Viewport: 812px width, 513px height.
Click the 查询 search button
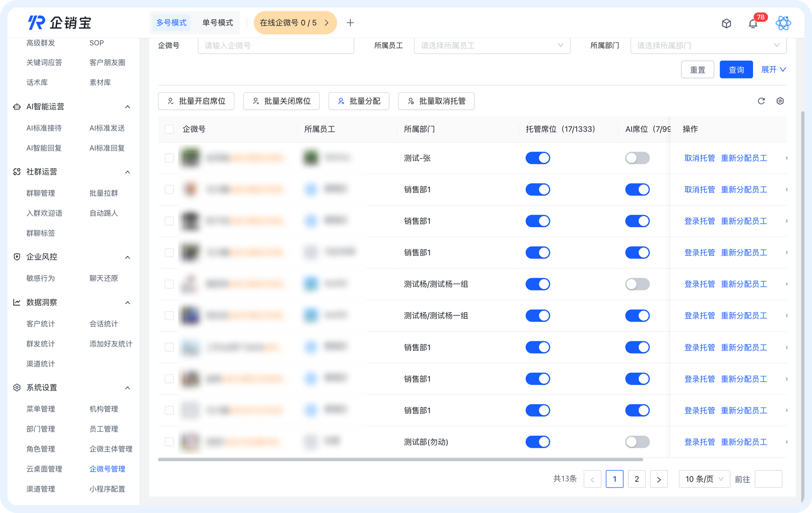[736, 69]
